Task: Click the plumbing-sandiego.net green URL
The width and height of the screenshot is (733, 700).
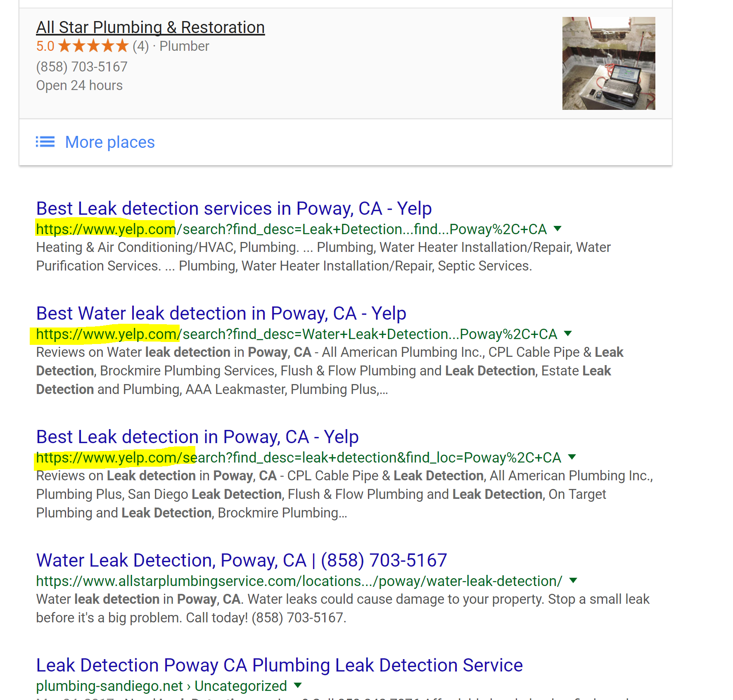Action: click(x=109, y=686)
